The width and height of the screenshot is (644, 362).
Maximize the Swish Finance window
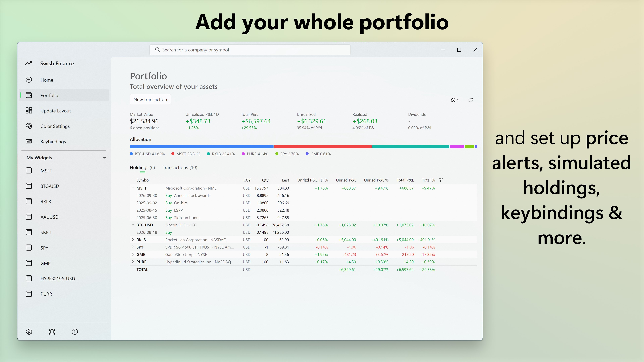[x=459, y=50]
